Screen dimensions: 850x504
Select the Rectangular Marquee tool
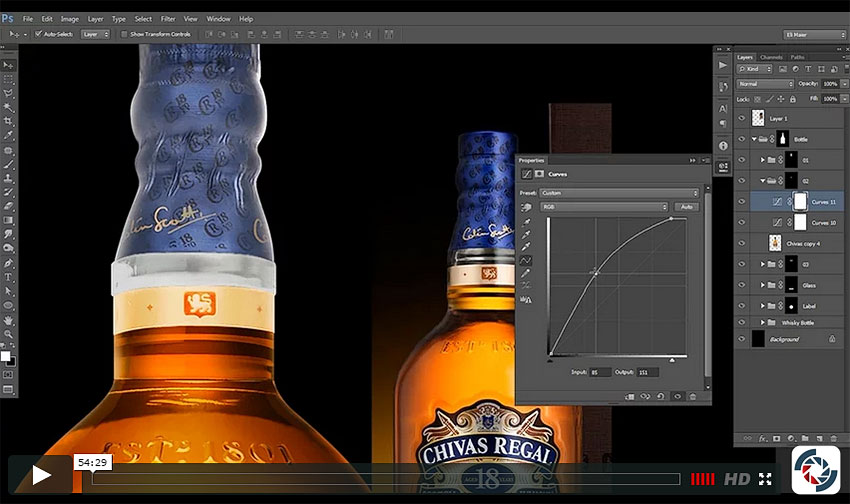click(8, 79)
